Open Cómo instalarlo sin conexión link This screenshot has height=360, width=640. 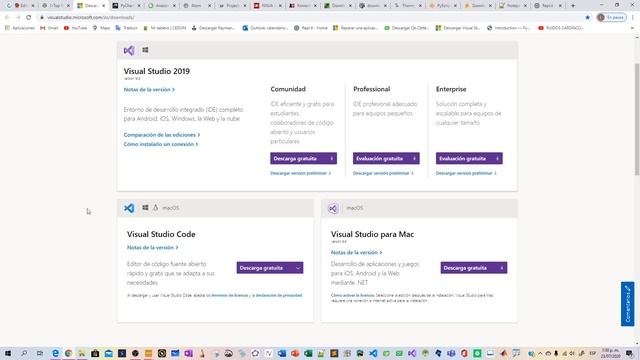[x=161, y=144]
